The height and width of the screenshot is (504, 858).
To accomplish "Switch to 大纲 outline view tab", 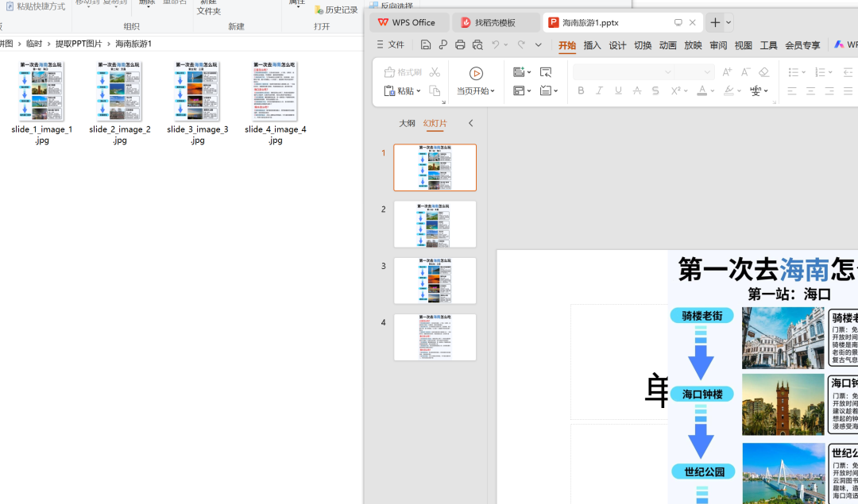I will (407, 123).
